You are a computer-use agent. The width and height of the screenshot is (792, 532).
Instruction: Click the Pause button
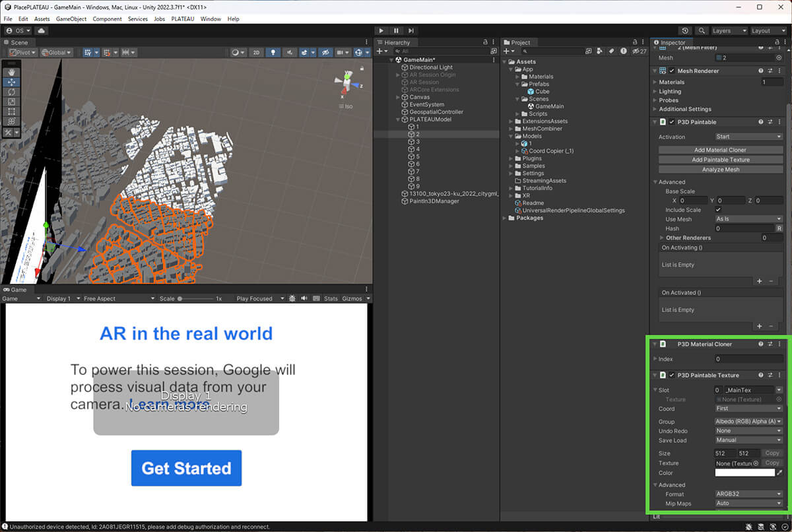point(396,30)
